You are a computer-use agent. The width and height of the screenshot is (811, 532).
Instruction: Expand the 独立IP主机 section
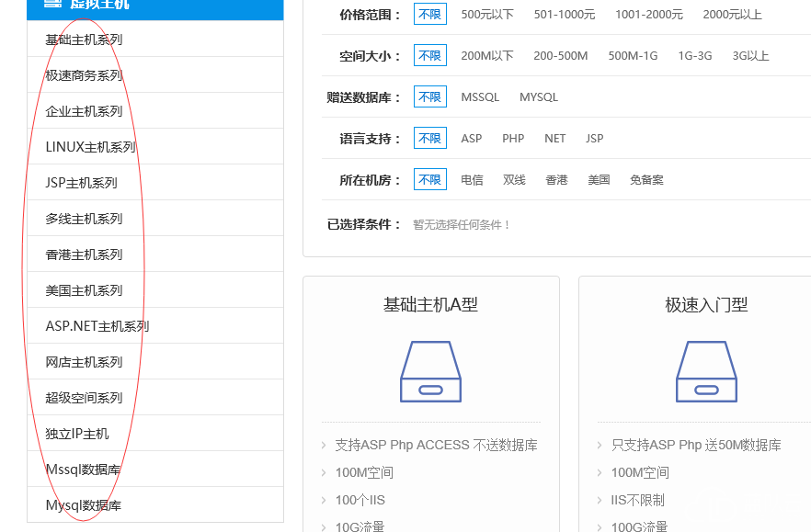coord(80,433)
